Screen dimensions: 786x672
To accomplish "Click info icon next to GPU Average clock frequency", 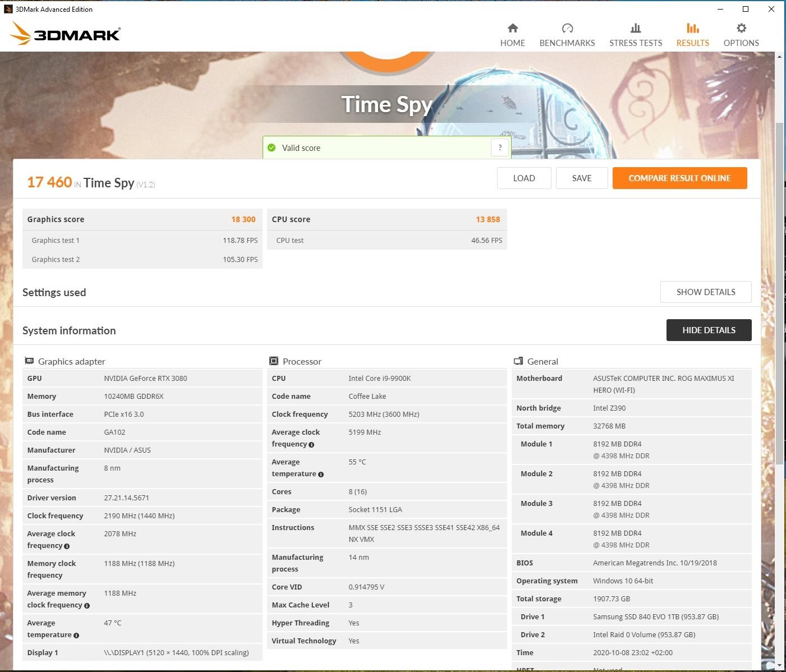I will (x=67, y=546).
